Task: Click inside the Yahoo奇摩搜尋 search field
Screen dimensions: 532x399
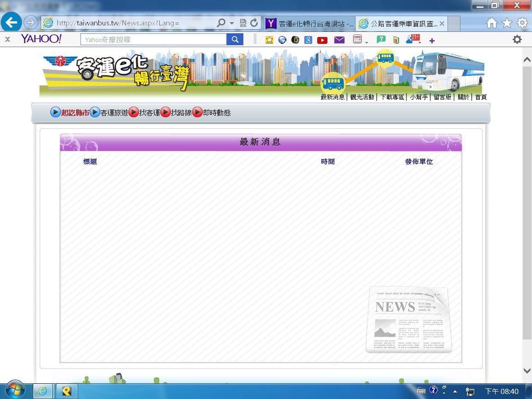Action: (153, 40)
